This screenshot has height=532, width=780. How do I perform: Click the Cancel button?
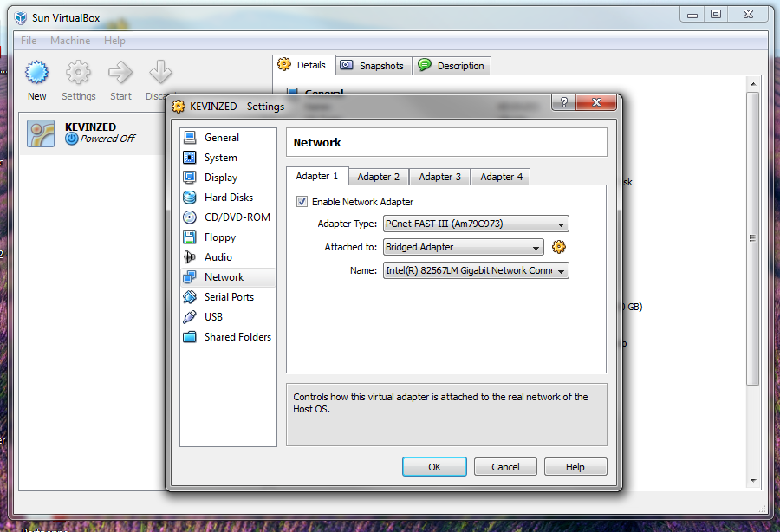505,467
